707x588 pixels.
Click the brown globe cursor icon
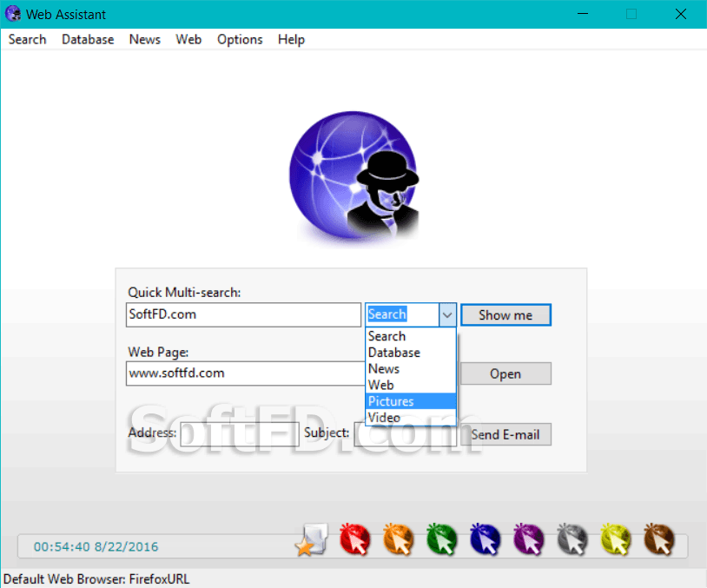pos(659,539)
